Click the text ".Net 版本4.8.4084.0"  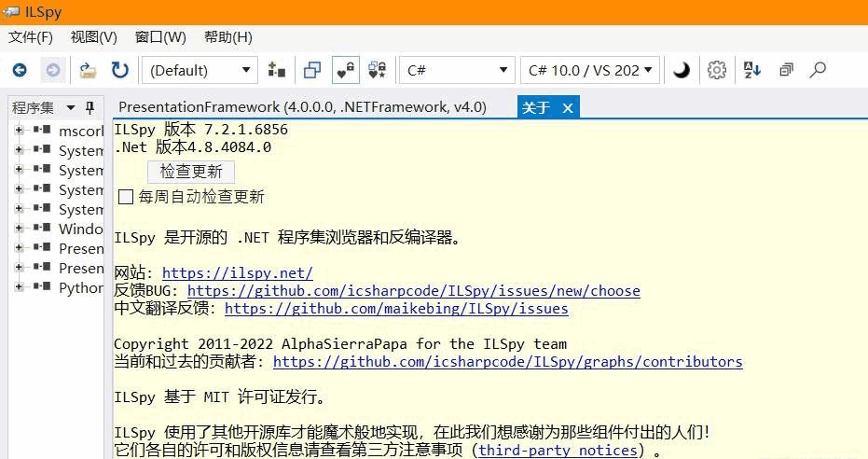pos(193,147)
